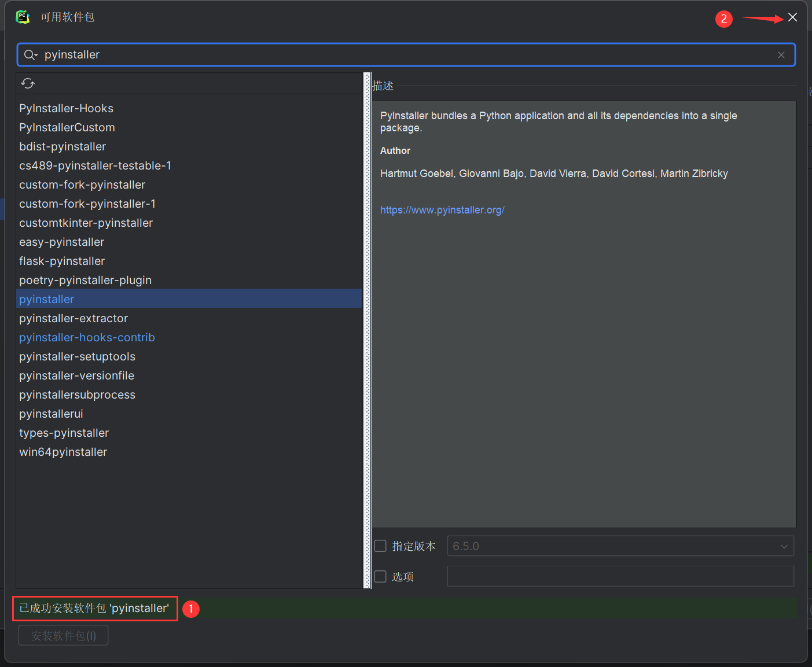Screen dimensions: 812x667
Task: Select flask-pyinstaller package
Action: click(189, 261)
